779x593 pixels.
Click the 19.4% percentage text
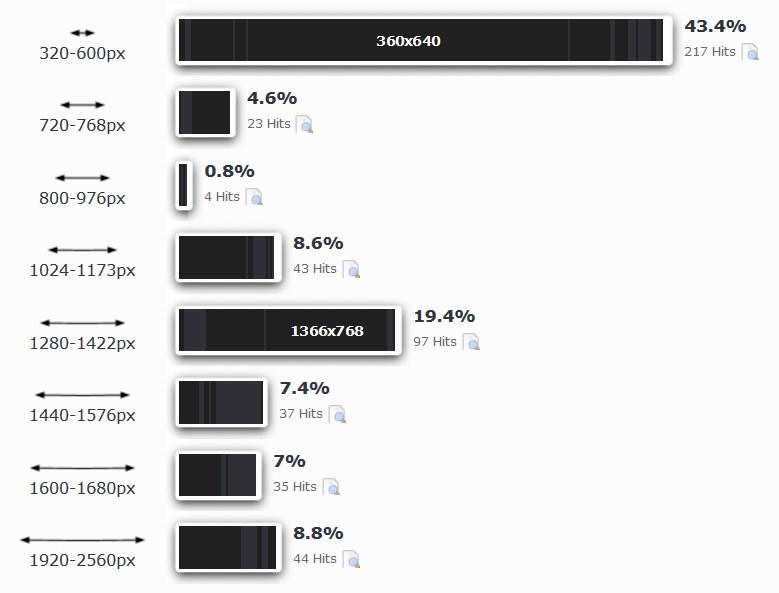tap(444, 316)
